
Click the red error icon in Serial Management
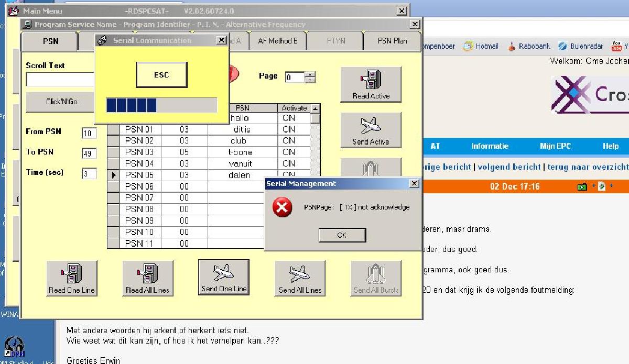[x=283, y=207]
